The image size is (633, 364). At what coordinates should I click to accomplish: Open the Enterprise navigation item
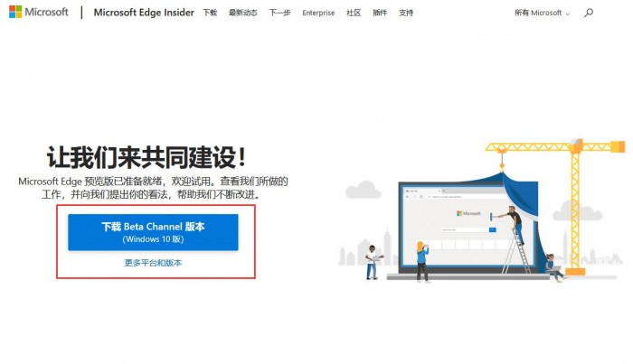point(318,13)
